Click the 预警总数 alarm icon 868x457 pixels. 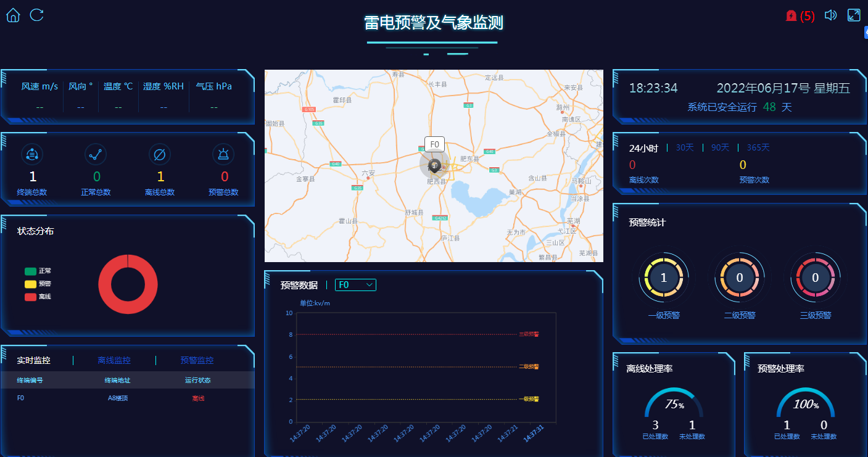tap(223, 154)
